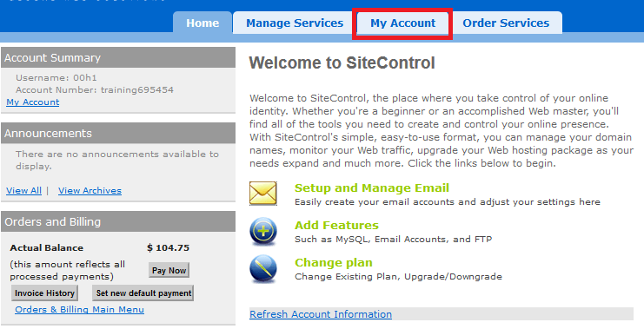644x329 pixels.
Task: Click the blue pen Change plan icon
Action: click(x=262, y=269)
